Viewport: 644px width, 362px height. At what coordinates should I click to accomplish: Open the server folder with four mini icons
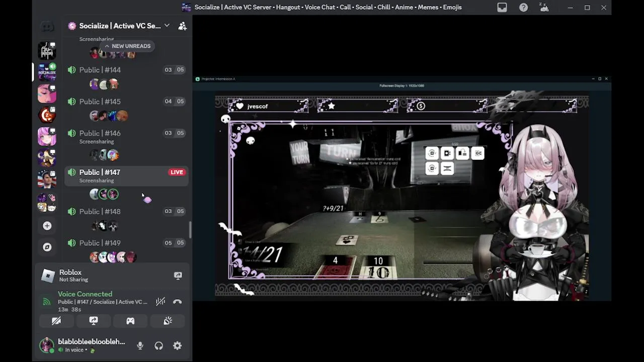pyautogui.click(x=47, y=203)
